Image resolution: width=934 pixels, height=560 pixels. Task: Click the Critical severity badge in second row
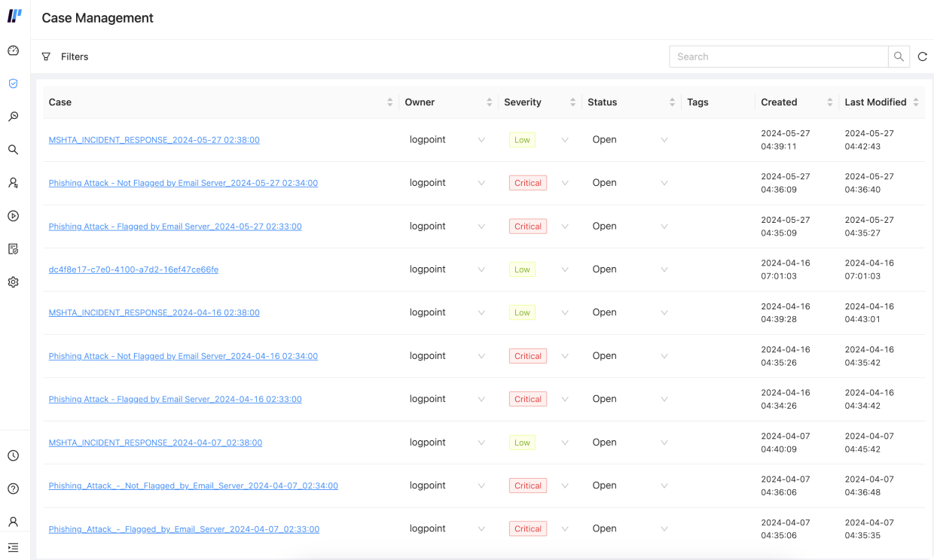click(527, 183)
